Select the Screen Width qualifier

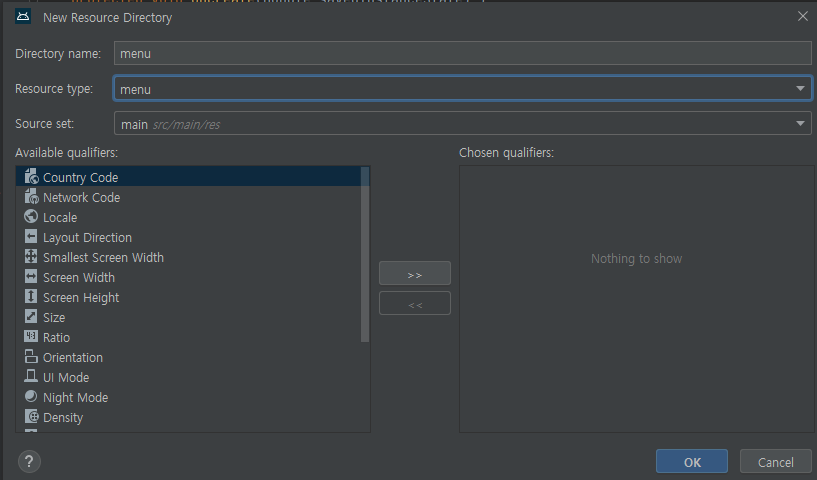[189, 277]
